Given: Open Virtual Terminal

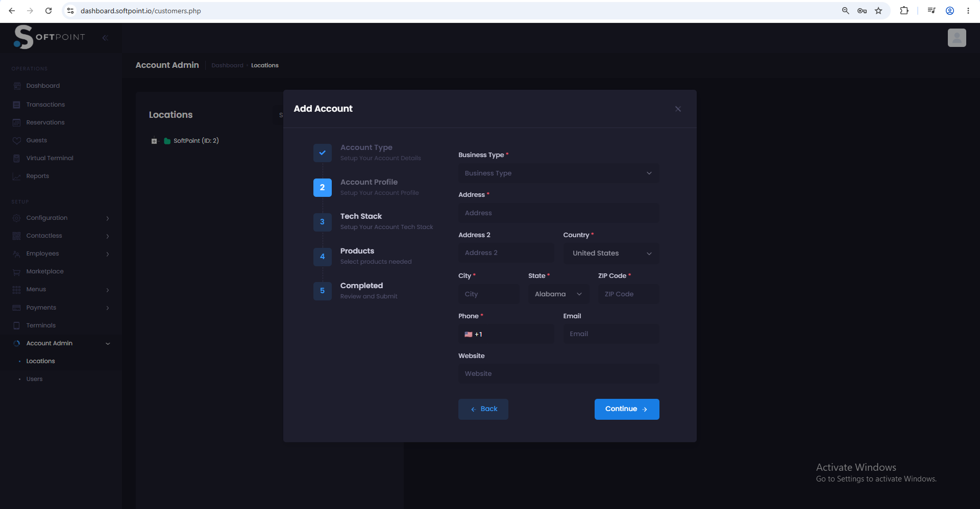Looking at the screenshot, I should coord(50,158).
